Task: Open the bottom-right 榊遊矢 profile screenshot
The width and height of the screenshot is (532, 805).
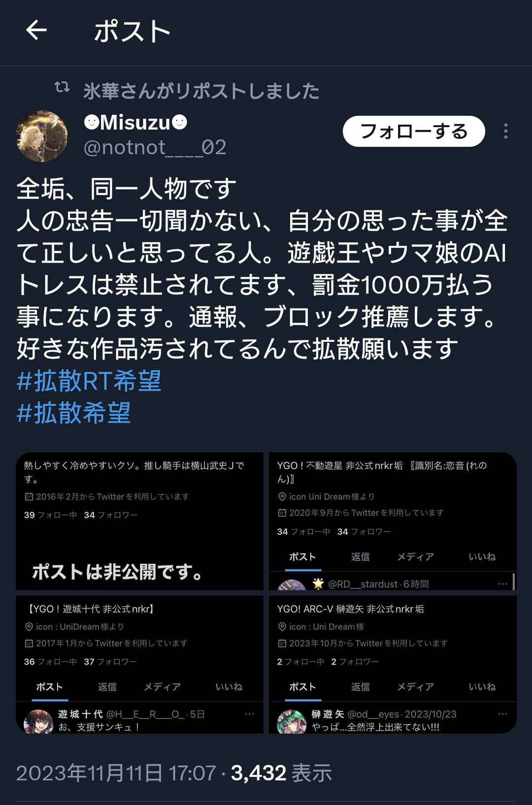Action: pos(393,665)
